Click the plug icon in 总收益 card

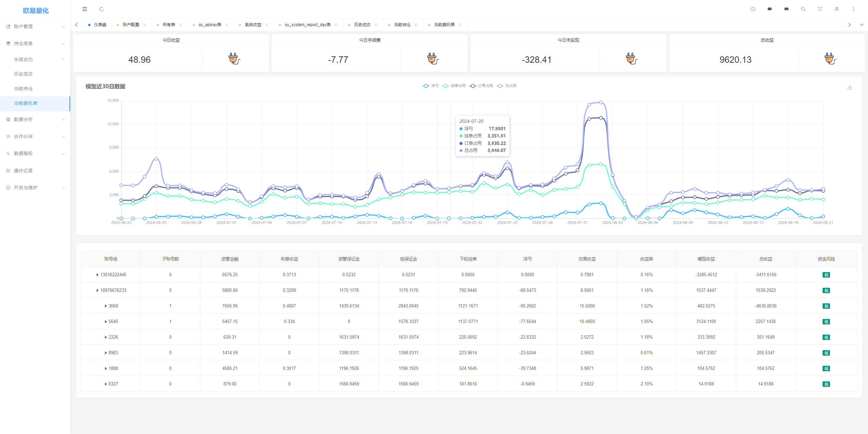point(830,59)
